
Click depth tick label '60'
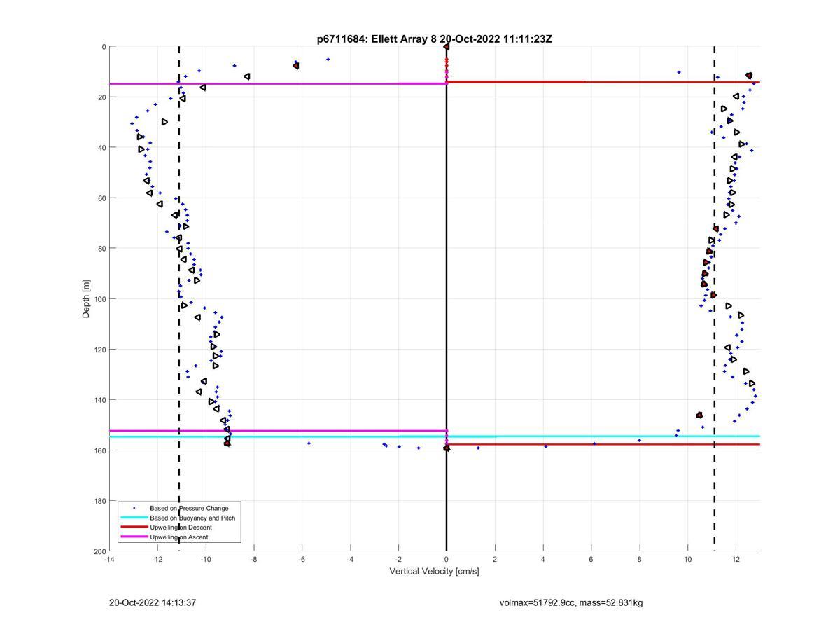point(101,198)
